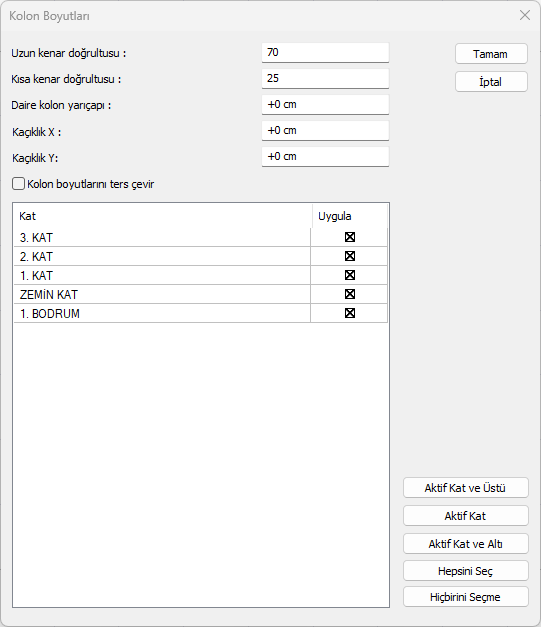Cancel the dialog via İptal
541x627 pixels.
[x=491, y=82]
